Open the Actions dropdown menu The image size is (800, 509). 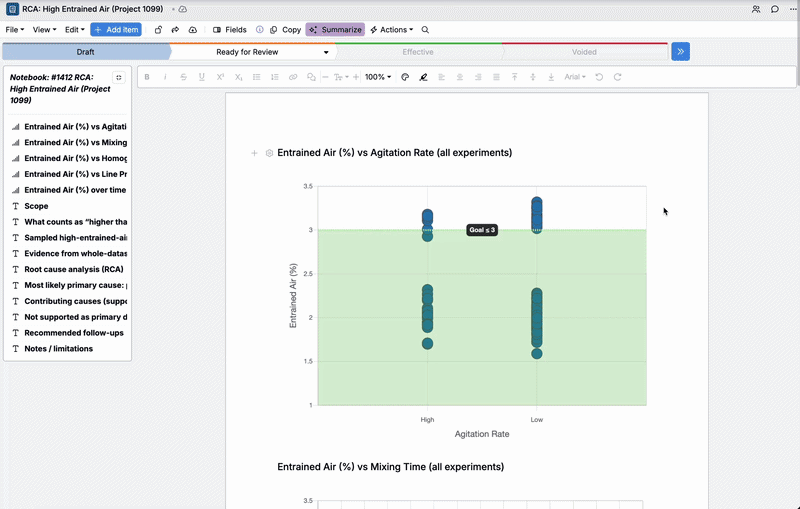391,30
